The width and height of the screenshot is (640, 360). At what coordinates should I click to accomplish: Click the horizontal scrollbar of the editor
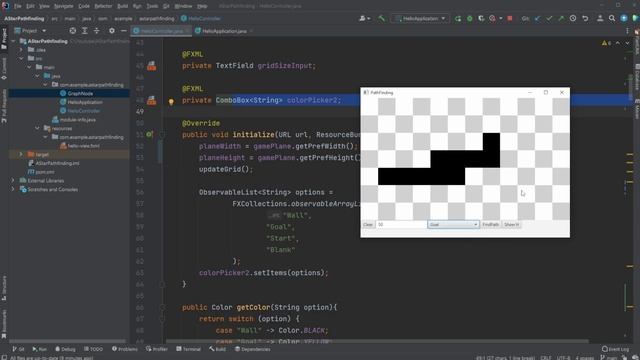point(378,341)
